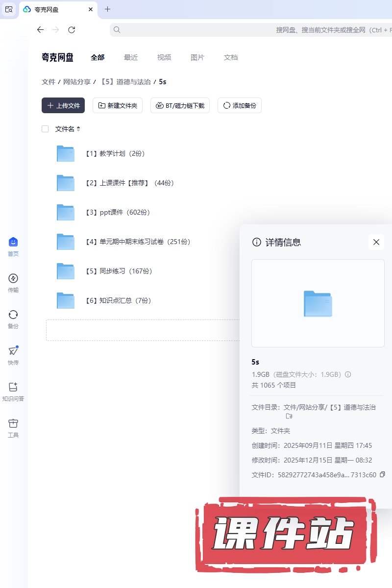This screenshot has height=588, width=392.
Task: Open the 知识问答 sidebar icon
Action: click(13, 388)
